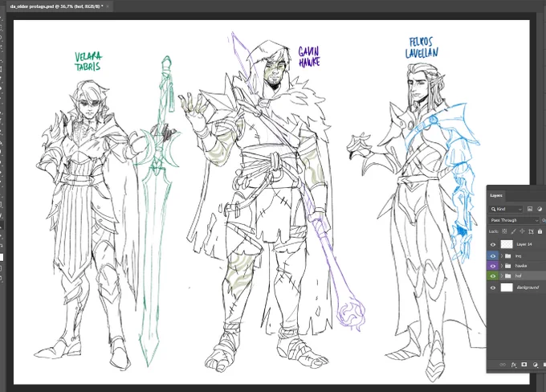Select the 'Layer 14' layer name
The image size is (546, 392).
coord(524,245)
